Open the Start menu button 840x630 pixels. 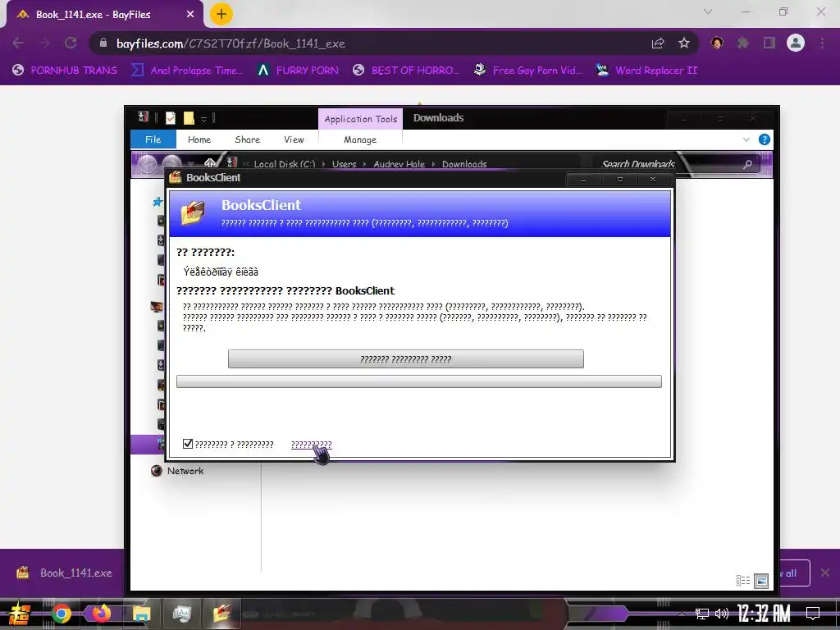[19, 614]
